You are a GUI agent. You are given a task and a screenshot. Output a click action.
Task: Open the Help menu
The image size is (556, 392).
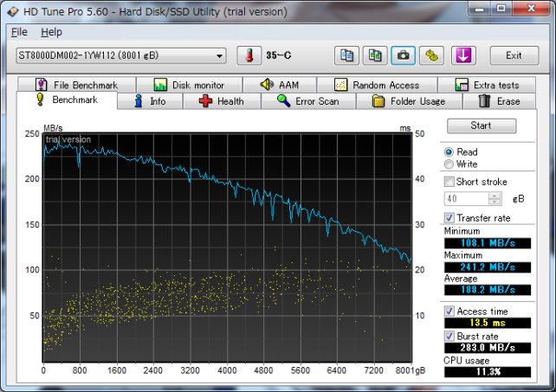pos(51,32)
